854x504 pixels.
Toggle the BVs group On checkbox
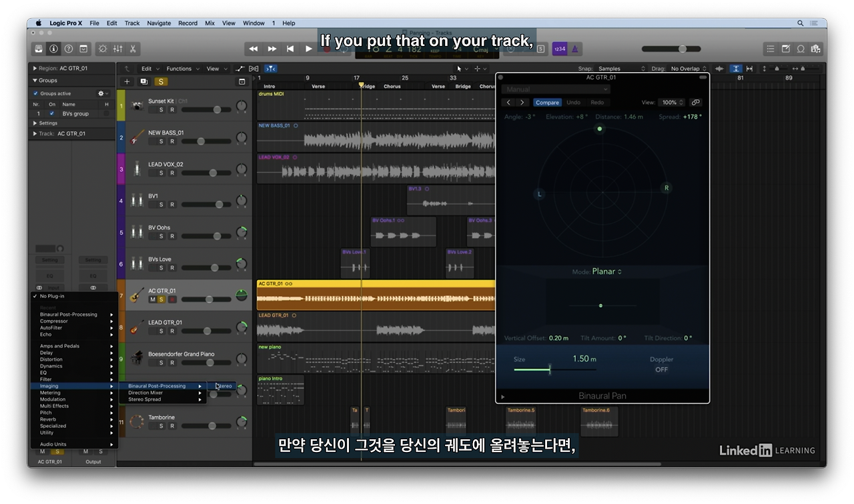click(x=52, y=114)
